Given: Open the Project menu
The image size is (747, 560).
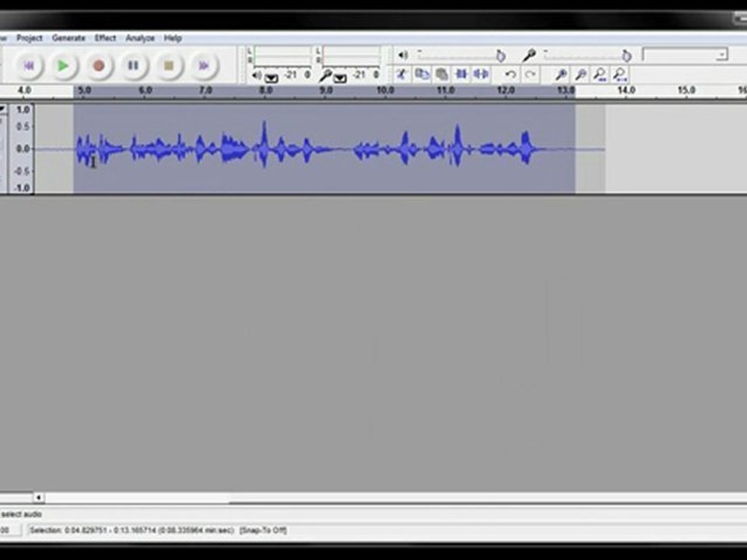Looking at the screenshot, I should click(30, 37).
